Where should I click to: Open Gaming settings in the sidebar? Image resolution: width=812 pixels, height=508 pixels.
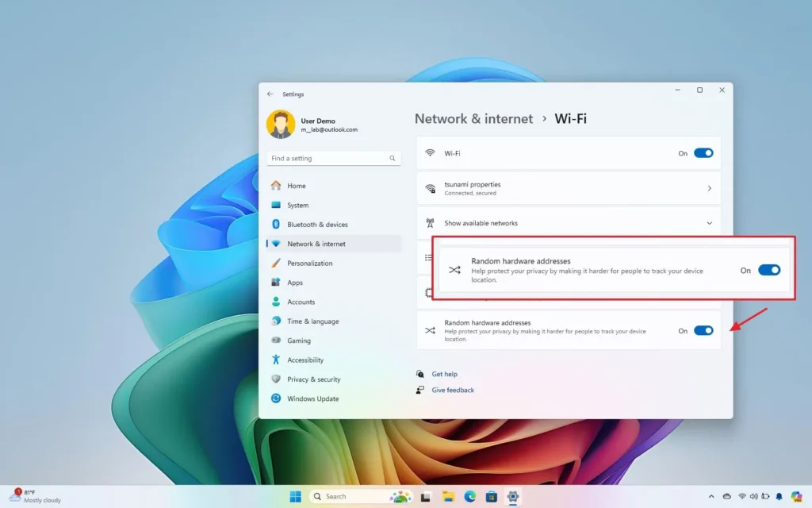[334, 341]
